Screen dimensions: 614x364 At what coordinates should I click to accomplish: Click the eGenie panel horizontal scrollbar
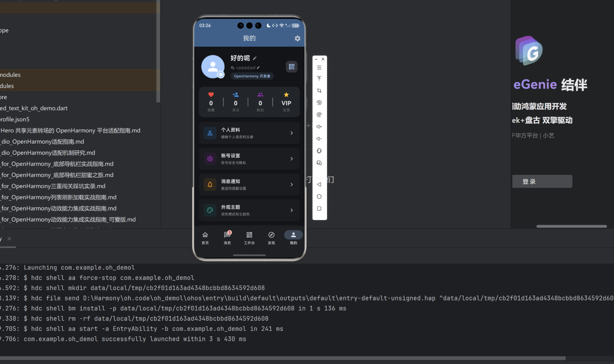[x=572, y=226]
